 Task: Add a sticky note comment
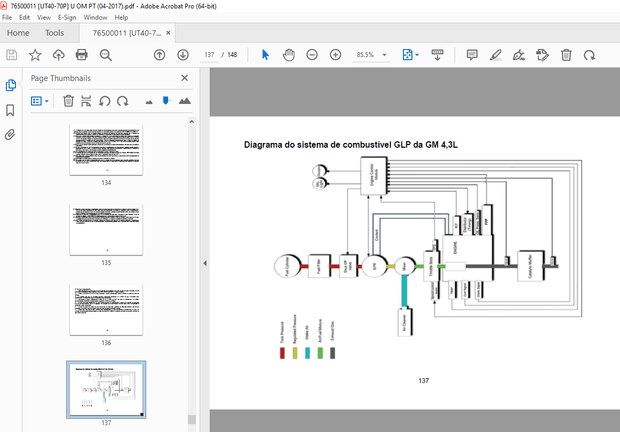coord(472,55)
